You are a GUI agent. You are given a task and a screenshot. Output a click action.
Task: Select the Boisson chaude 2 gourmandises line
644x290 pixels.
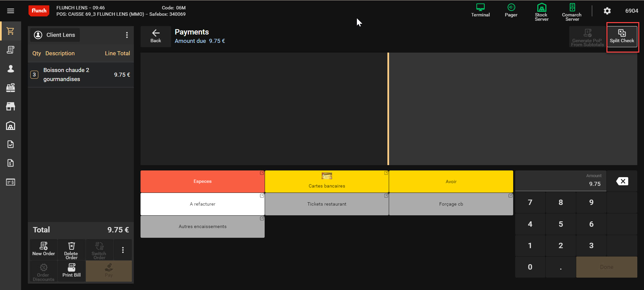[x=81, y=75]
